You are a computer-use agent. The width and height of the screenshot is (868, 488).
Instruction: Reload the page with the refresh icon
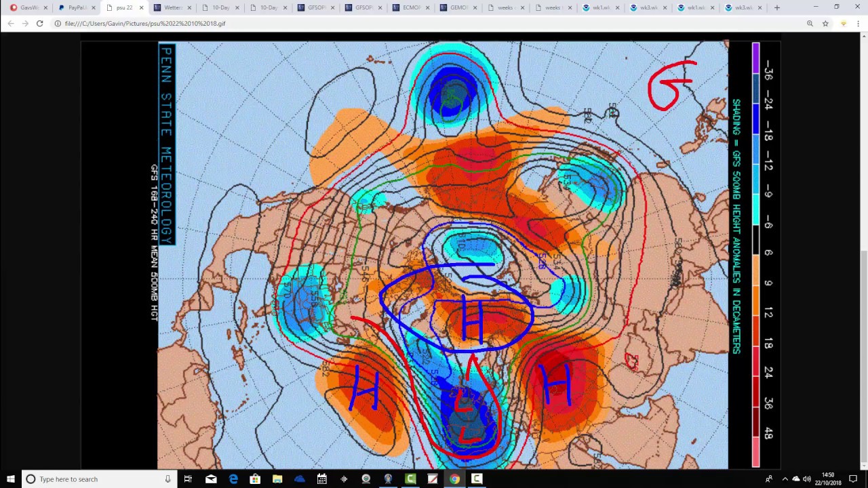pyautogui.click(x=39, y=23)
